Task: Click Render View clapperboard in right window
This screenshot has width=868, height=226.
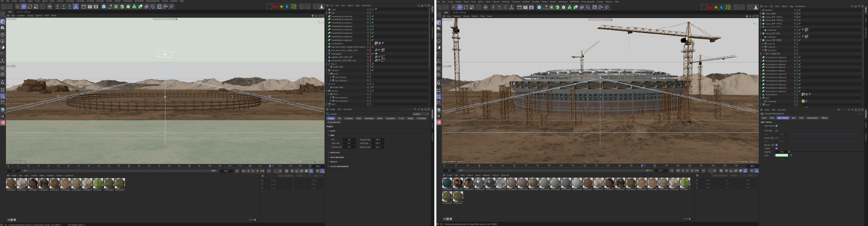Action: click(x=519, y=7)
